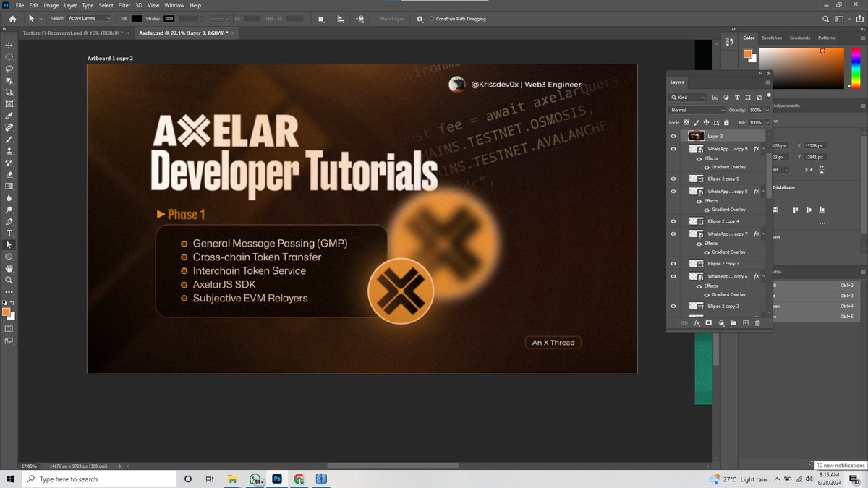The width and height of the screenshot is (868, 488).
Task: Select the Layer 3 thumbnail
Action: coord(697,136)
